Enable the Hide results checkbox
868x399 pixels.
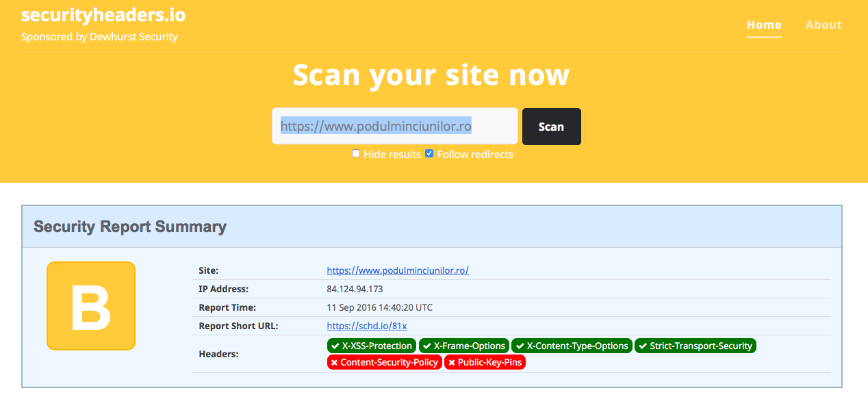coord(356,154)
